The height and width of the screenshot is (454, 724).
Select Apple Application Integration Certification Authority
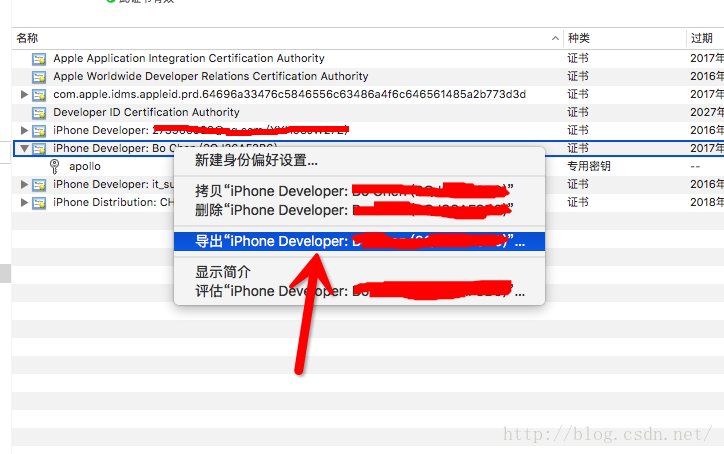(189, 59)
